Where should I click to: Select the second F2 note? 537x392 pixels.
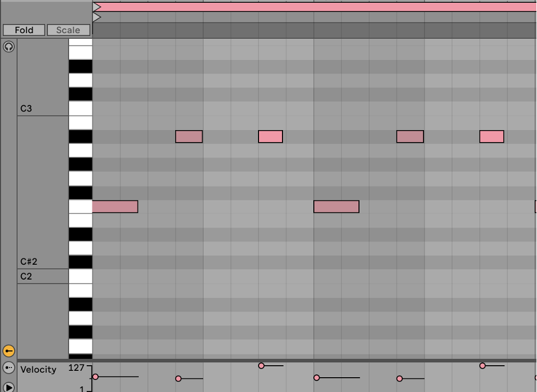coord(336,207)
